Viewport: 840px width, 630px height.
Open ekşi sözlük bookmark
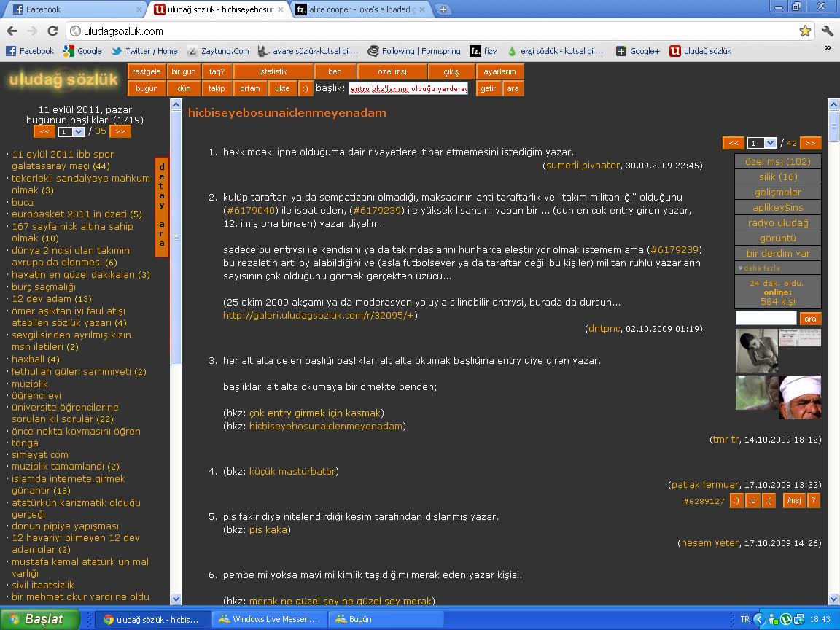[x=555, y=51]
